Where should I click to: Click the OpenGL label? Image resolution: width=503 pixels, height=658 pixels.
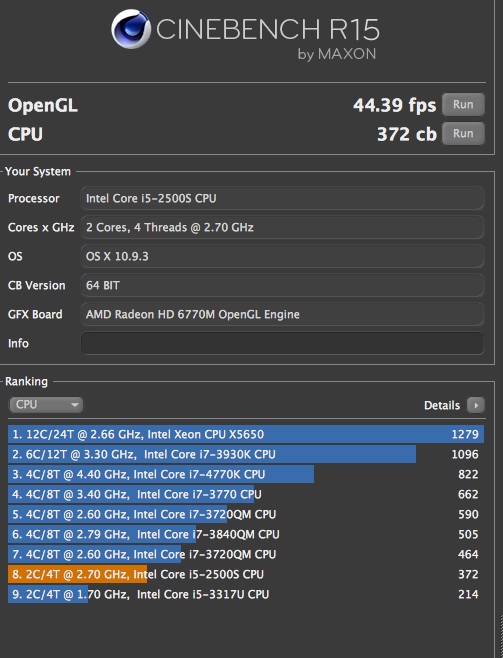click(43, 105)
